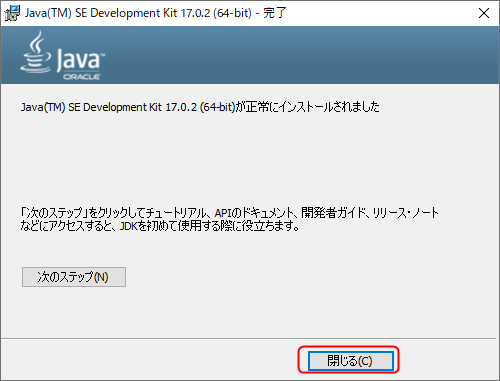The image size is (500, 381).
Task: Click the installer icon in the title bar
Action: click(x=12, y=13)
